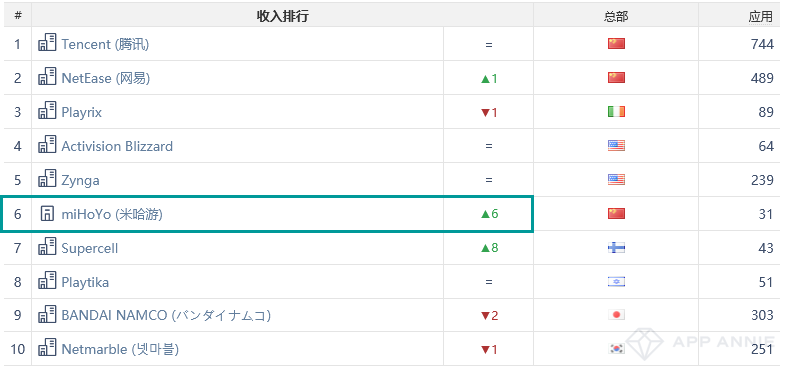Click the publisher icon next to miHoYo

[x=47, y=214]
